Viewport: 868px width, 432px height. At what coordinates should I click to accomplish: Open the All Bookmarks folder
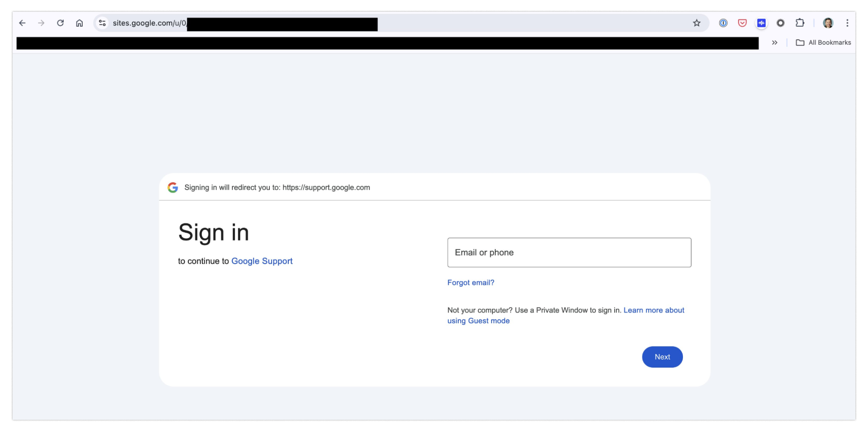[x=823, y=43]
